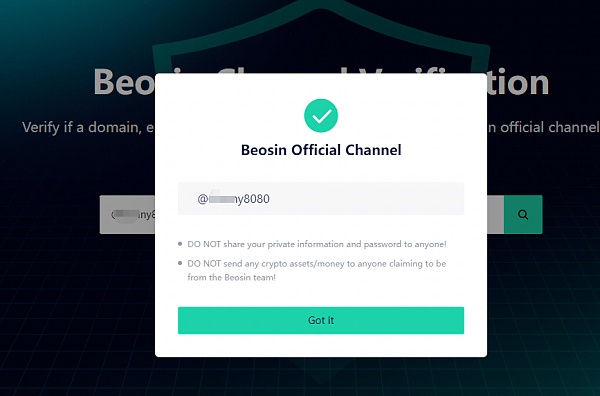The image size is (600, 396).
Task: Click the magnifier search icon button
Action: click(523, 214)
